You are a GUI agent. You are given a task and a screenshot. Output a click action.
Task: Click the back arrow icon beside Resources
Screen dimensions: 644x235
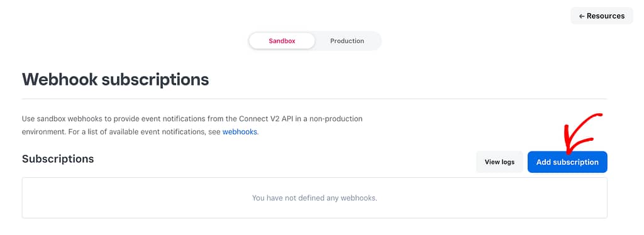[x=582, y=16]
